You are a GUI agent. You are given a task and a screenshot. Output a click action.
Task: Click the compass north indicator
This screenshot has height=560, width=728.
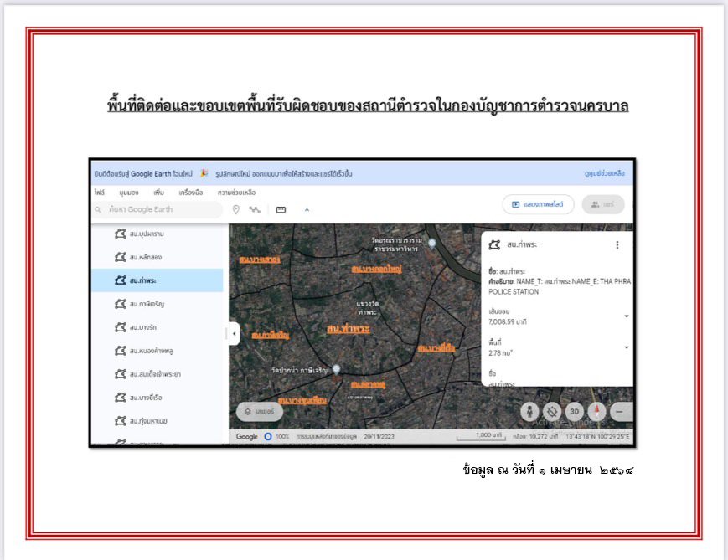(x=597, y=412)
